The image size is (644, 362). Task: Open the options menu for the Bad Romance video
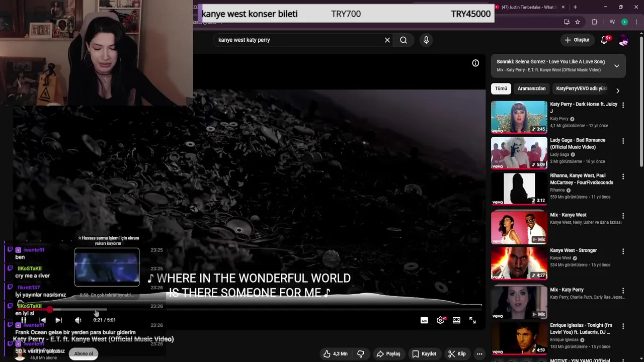(623, 141)
